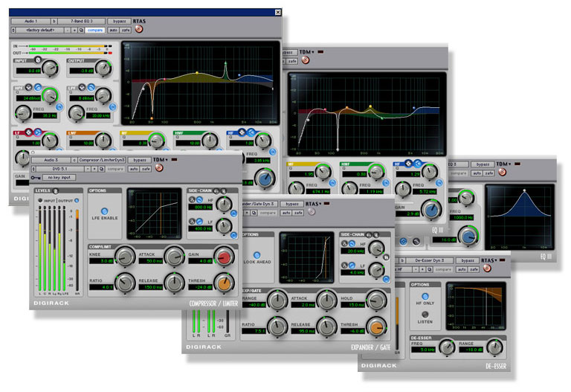Select HF shelf type icon in 7-Band EQ

point(251,132)
